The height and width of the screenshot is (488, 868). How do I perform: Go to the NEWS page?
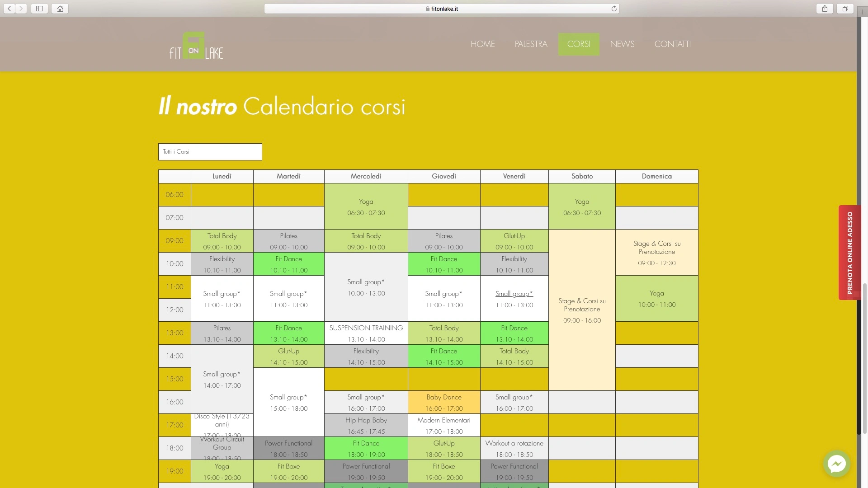click(623, 44)
